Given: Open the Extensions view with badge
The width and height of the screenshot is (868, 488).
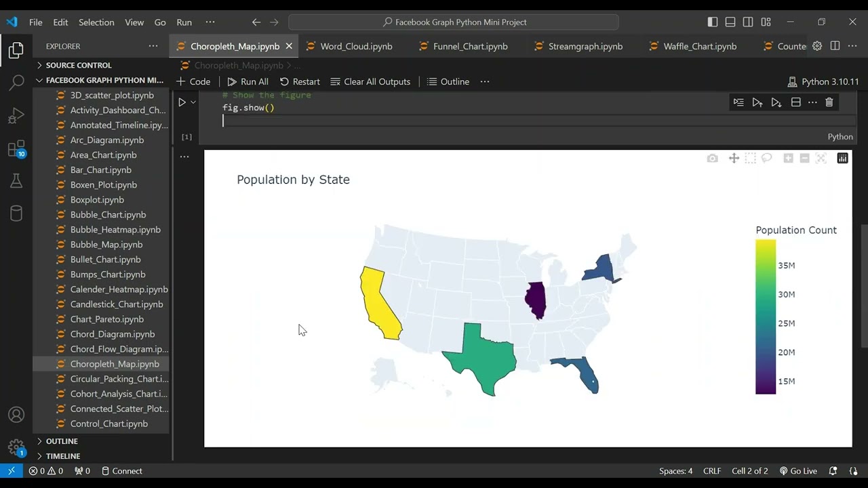Looking at the screenshot, I should pos(16,149).
